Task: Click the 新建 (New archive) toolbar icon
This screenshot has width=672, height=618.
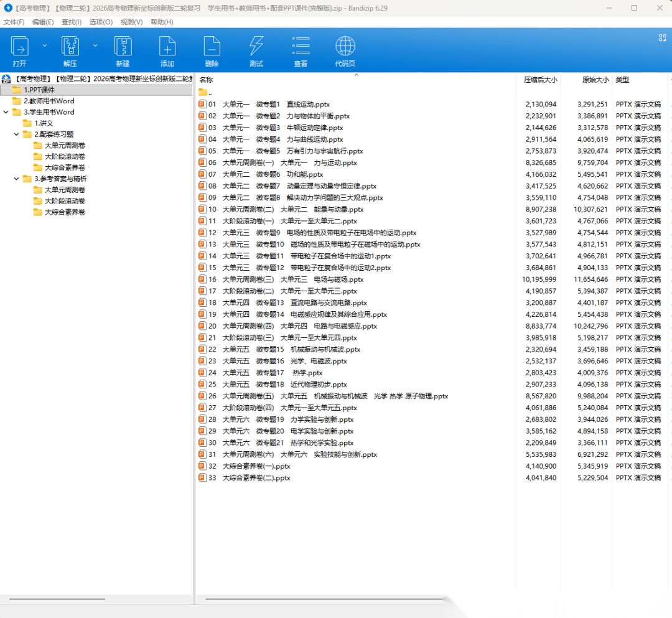Action: pyautogui.click(x=123, y=47)
